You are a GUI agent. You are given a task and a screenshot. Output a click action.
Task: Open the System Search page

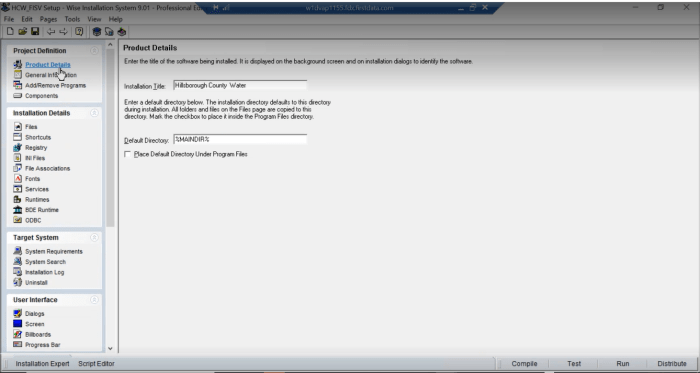click(x=45, y=261)
